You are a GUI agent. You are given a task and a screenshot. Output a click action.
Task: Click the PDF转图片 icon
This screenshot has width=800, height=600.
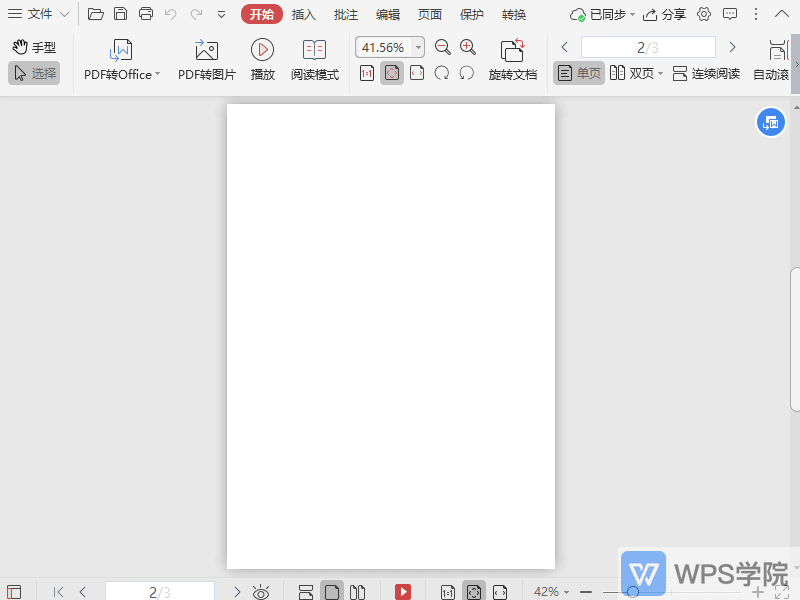206,50
